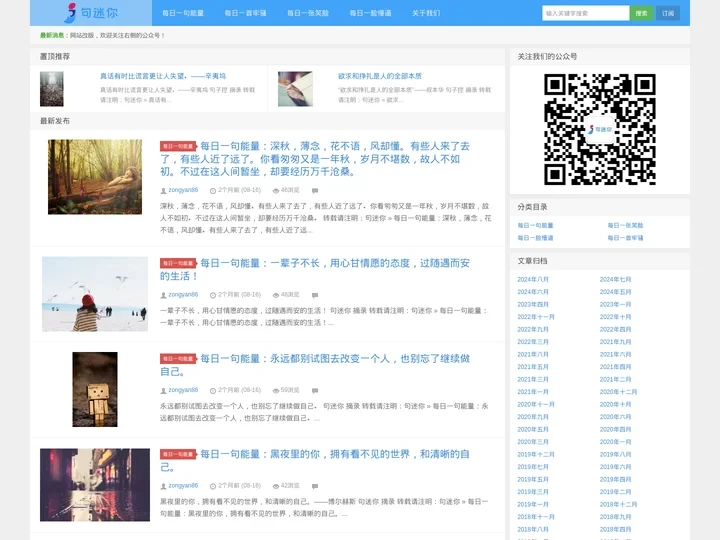Click the 最新消息 announcement label
This screenshot has height=540, width=720.
tap(52, 35)
